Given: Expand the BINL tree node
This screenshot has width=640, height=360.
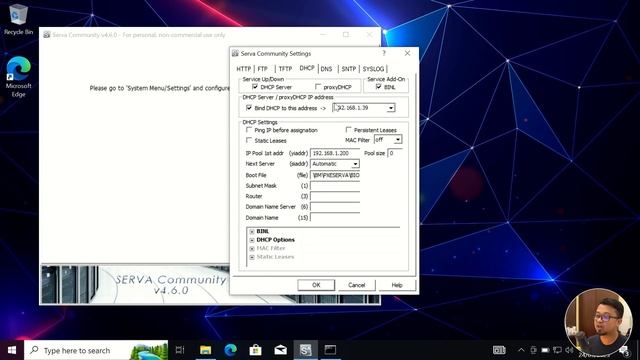Looking at the screenshot, I should point(252,231).
